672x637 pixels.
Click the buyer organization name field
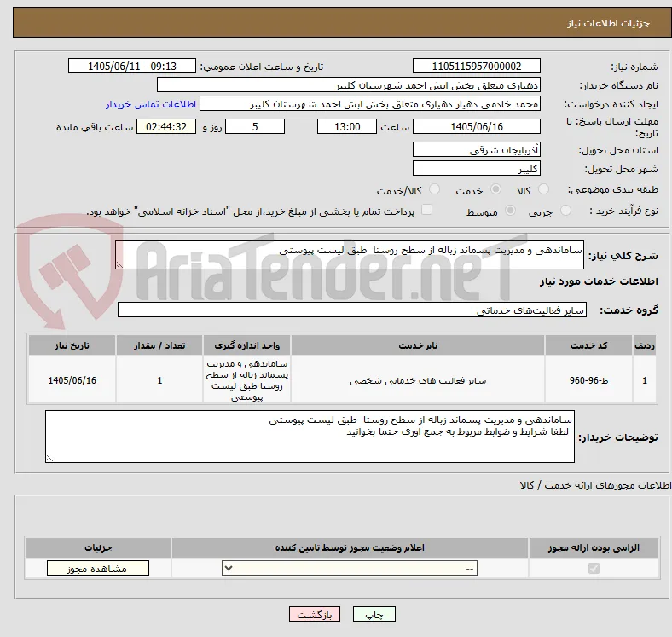[x=349, y=85]
